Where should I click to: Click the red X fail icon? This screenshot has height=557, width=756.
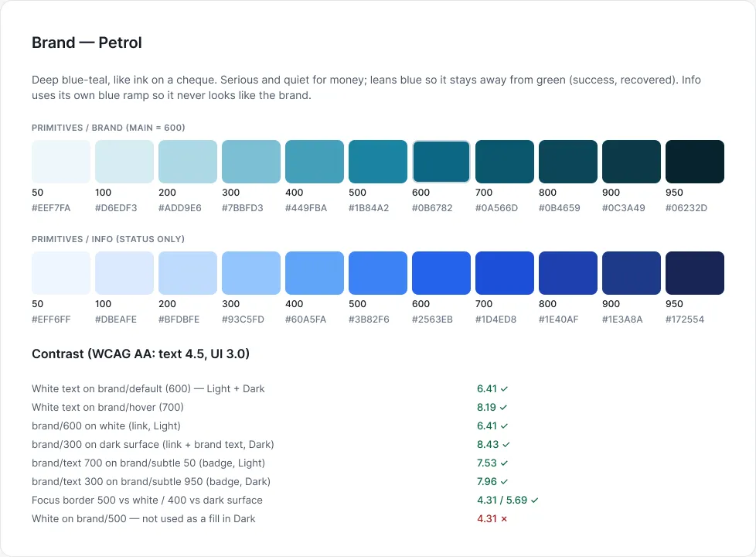[504, 519]
